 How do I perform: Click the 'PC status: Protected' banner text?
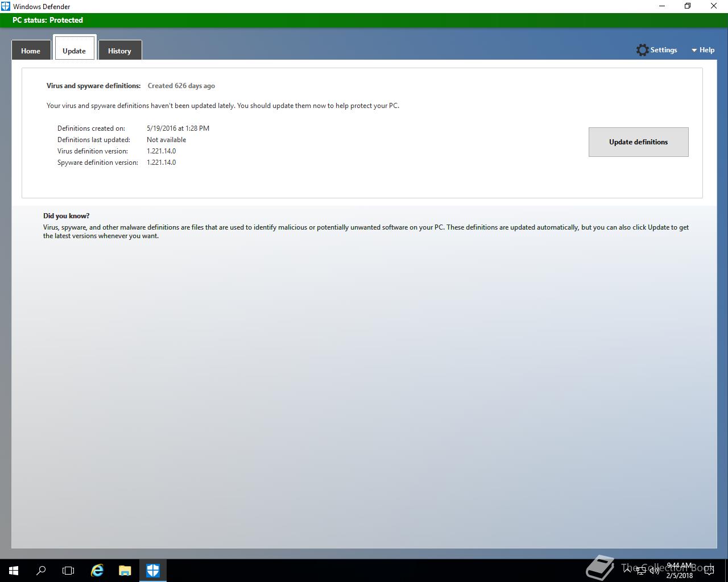[x=48, y=20]
